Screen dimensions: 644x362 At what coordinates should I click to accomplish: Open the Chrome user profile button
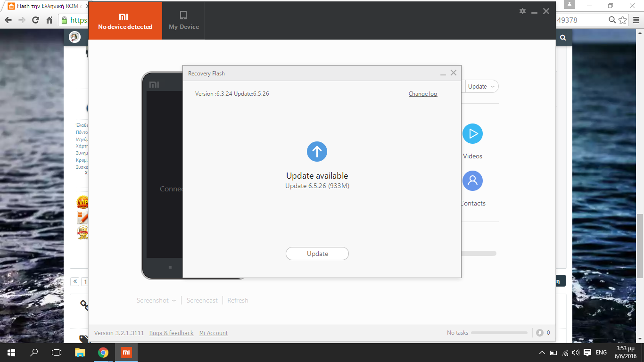(569, 4)
